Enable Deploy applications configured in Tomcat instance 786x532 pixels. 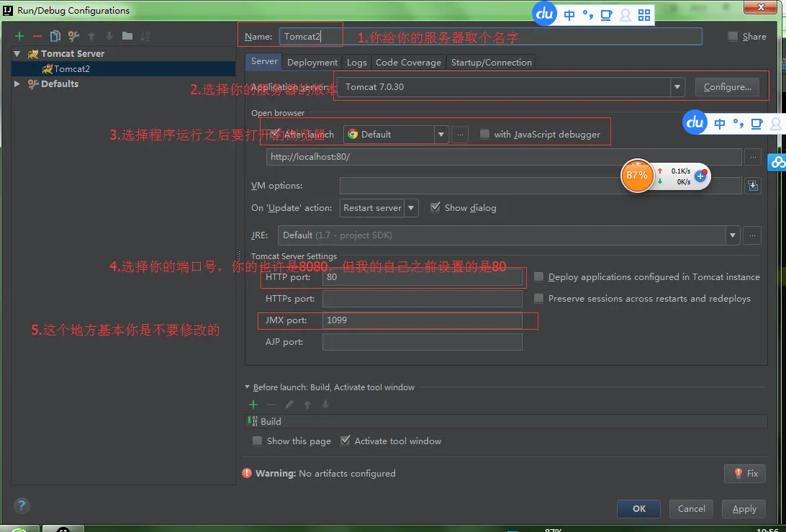click(x=538, y=276)
